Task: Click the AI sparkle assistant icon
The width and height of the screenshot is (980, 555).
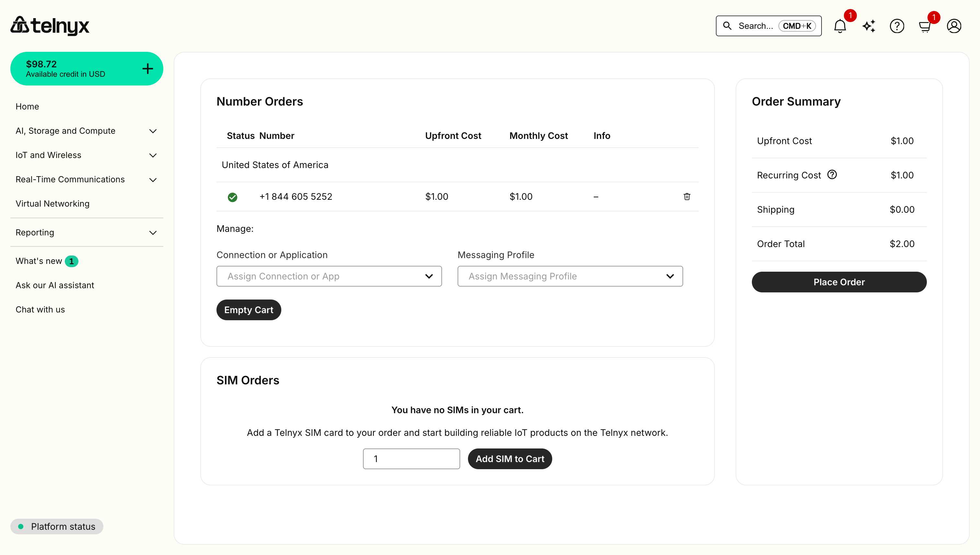Action: 869,26
